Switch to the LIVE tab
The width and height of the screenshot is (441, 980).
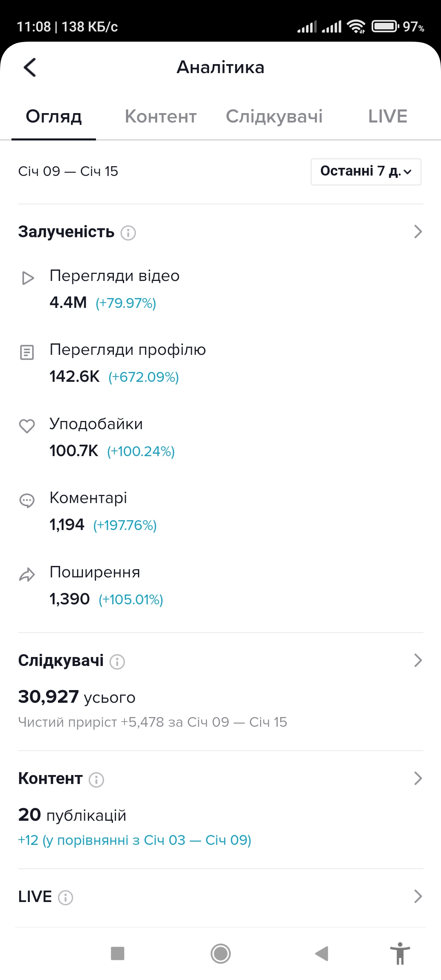pos(388,116)
